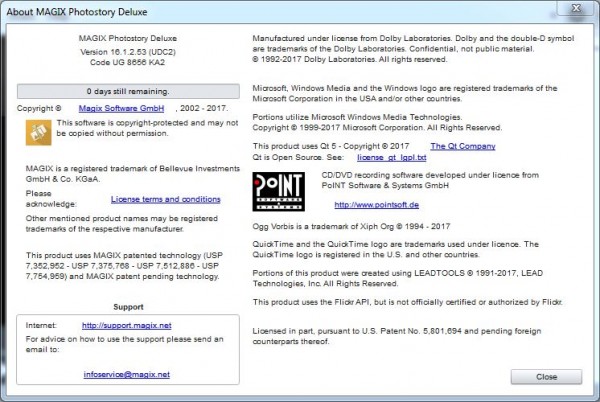This screenshot has width=600, height=402.
Task: Open License terms and conditions link
Action: 166,199
